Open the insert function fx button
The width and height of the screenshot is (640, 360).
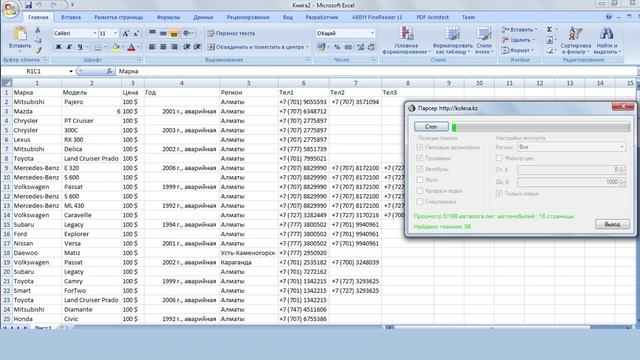tap(109, 71)
